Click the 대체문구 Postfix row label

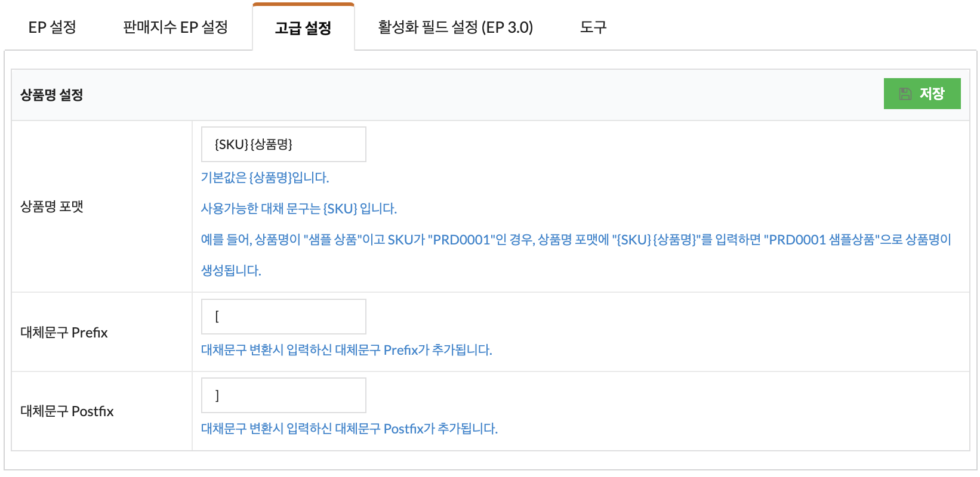(x=67, y=411)
